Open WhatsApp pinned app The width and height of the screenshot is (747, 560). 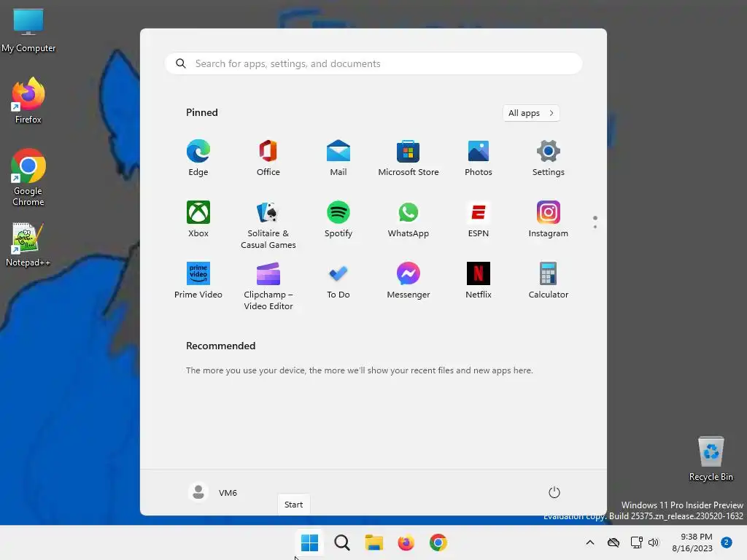[409, 219]
